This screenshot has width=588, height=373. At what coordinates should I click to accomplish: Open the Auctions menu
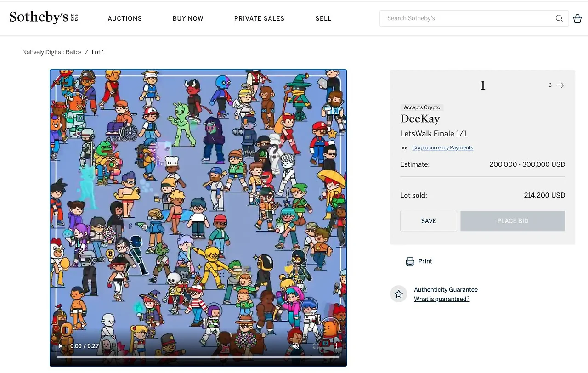point(125,18)
